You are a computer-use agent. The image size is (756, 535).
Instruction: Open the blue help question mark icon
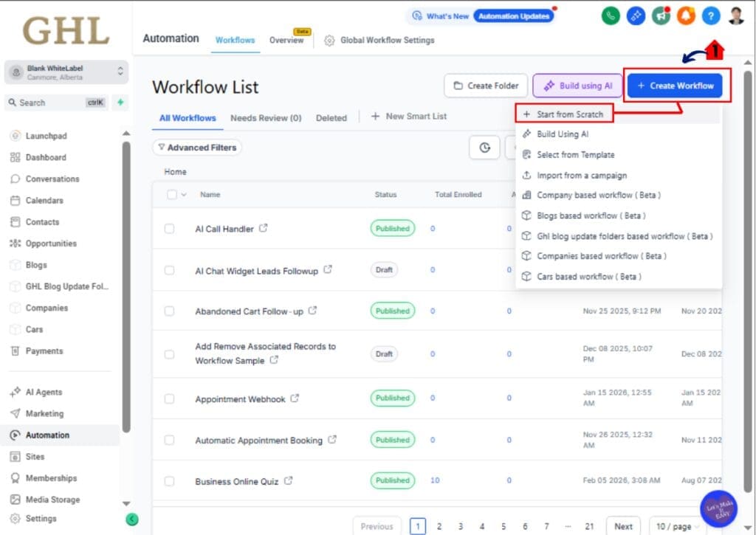click(x=711, y=16)
